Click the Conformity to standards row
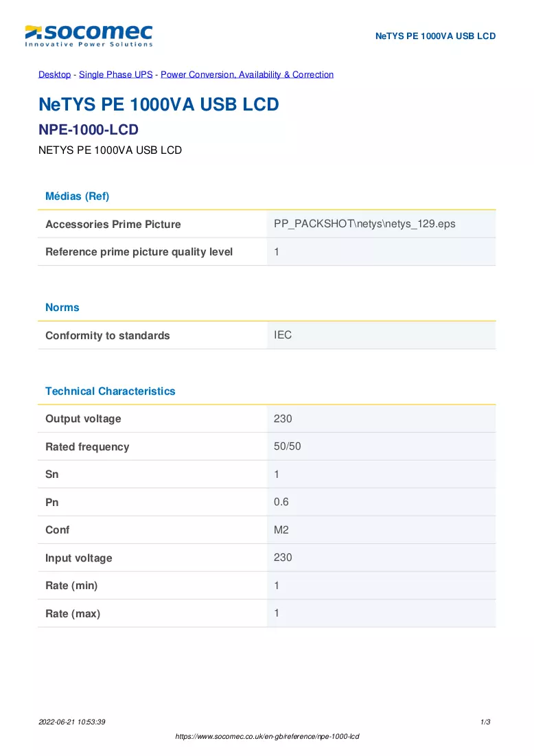 (x=266, y=335)
